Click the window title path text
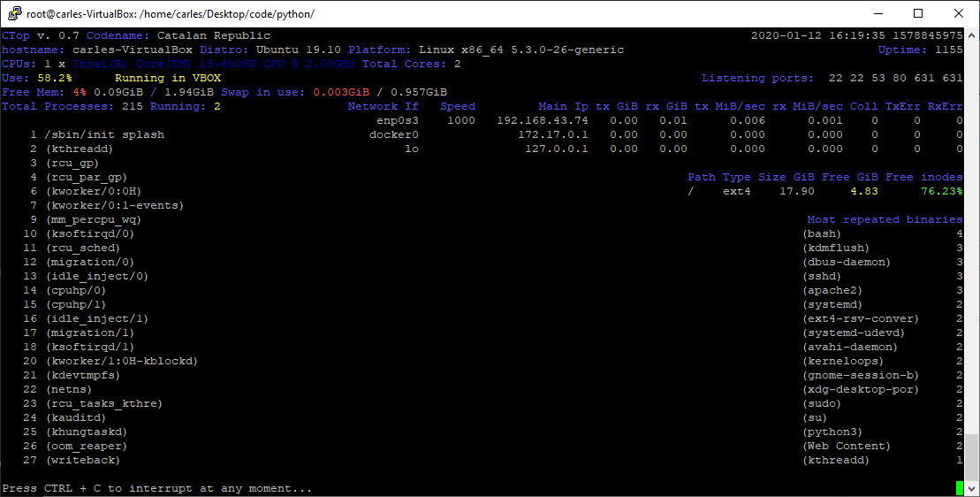 (170, 14)
